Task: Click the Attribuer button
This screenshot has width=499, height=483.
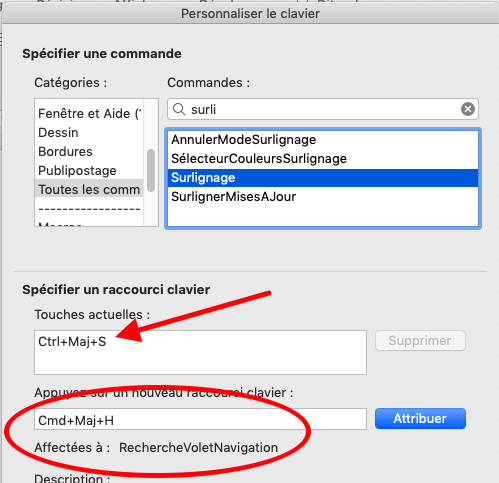Action: (420, 418)
